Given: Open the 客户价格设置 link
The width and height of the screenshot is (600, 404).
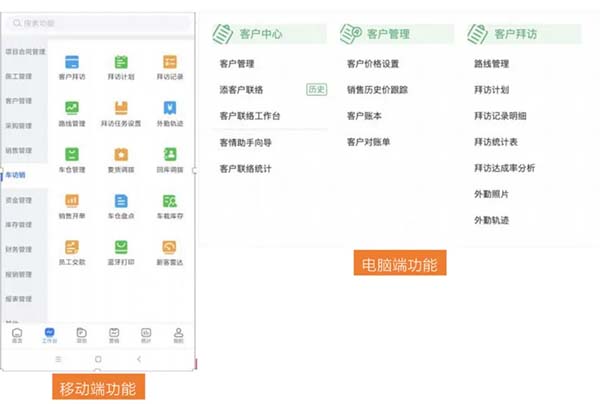Looking at the screenshot, I should pyautogui.click(x=373, y=64).
